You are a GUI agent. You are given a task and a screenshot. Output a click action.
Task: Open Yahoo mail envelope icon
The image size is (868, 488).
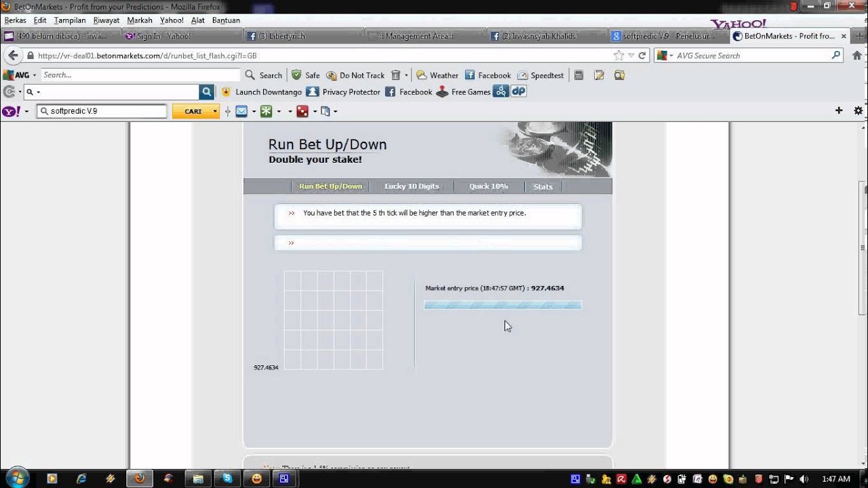pyautogui.click(x=241, y=111)
